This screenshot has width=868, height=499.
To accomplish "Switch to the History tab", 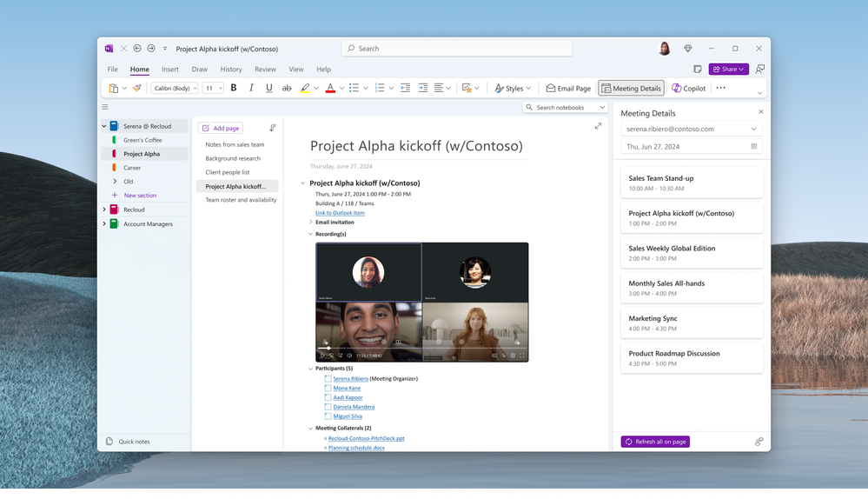I will 231,70.
